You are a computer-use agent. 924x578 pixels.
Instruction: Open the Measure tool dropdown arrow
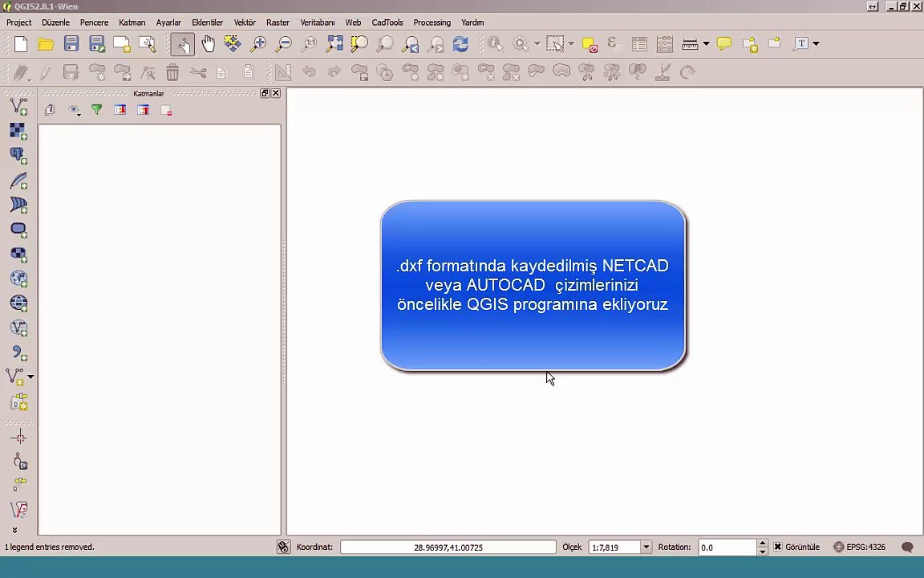tap(706, 44)
